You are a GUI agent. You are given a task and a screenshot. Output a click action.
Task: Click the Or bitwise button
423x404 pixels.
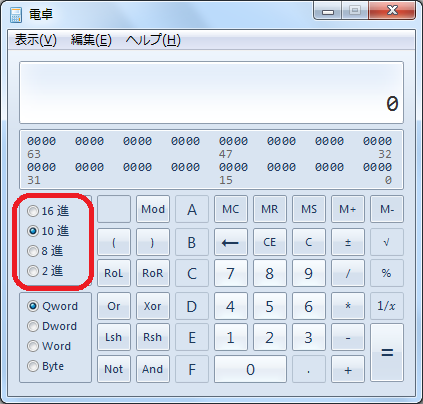coord(114,306)
